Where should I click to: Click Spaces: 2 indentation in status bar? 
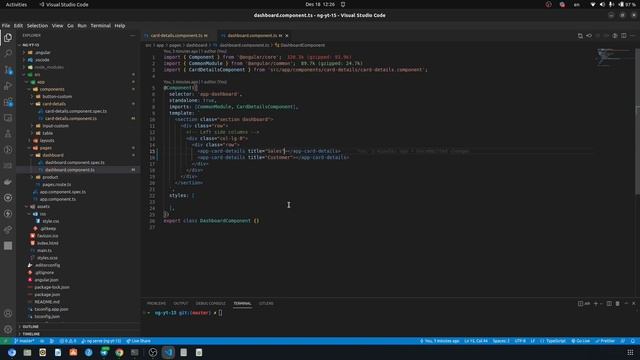[x=501, y=341]
